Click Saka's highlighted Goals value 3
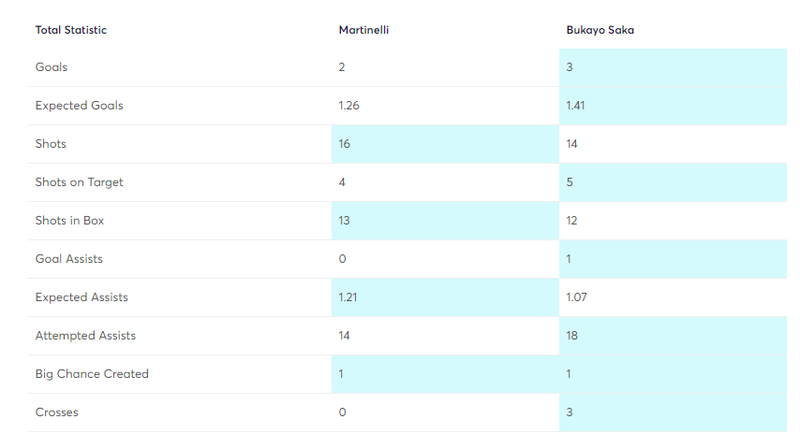 (x=569, y=67)
